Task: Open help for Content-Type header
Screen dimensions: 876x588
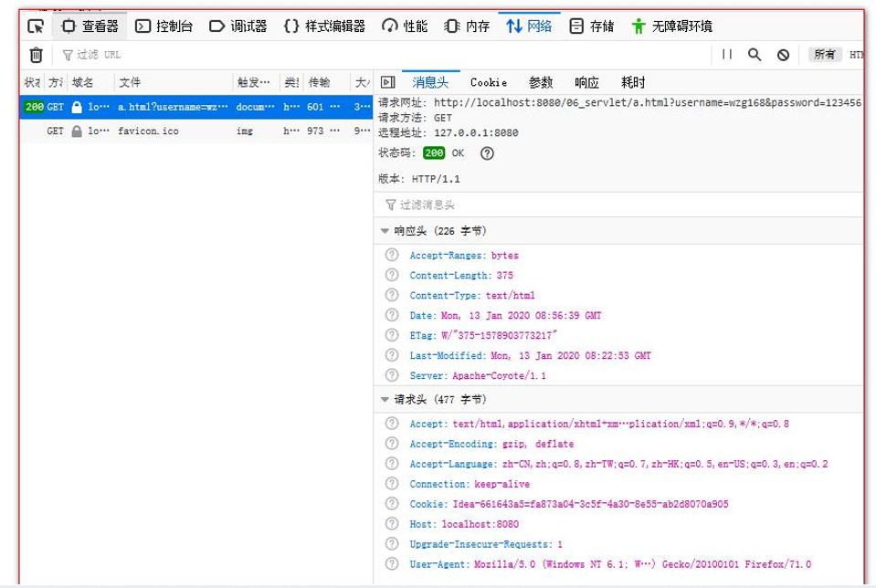Action: pos(392,296)
